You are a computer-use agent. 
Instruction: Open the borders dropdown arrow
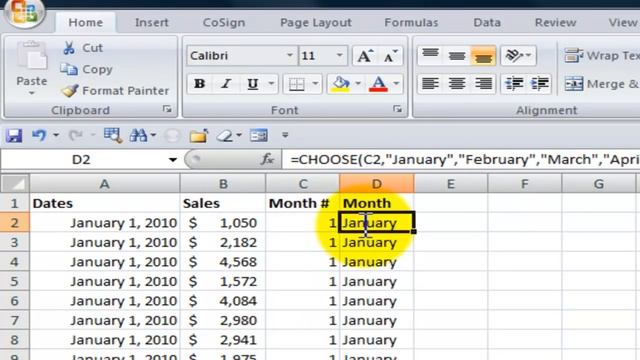[315, 84]
